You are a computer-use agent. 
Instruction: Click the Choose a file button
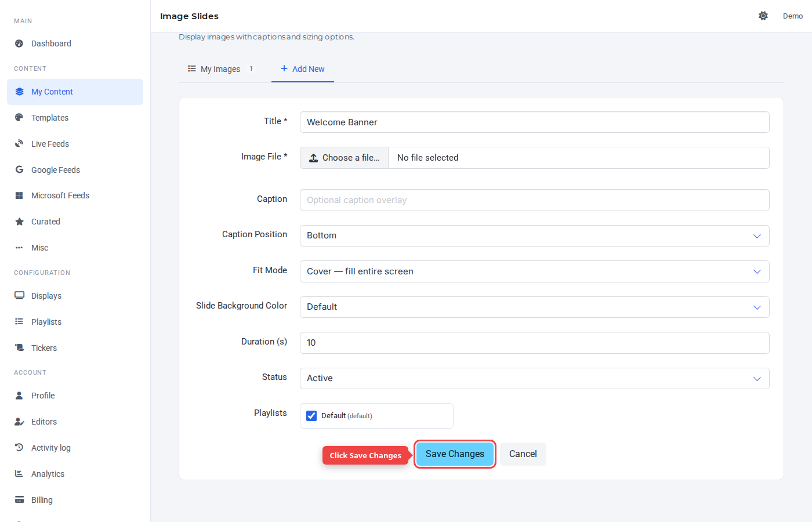pos(344,158)
